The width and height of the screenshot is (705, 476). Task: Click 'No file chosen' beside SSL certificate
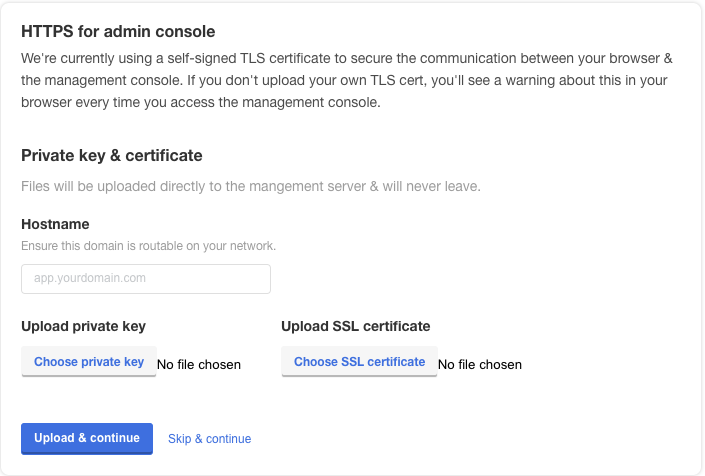[480, 365]
